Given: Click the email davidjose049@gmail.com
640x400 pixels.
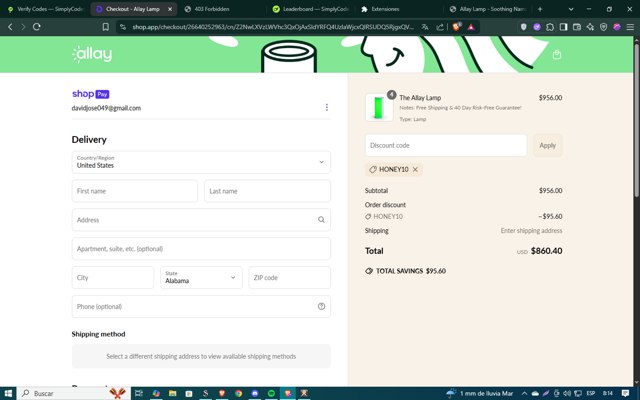Looking at the screenshot, I should (106, 108).
